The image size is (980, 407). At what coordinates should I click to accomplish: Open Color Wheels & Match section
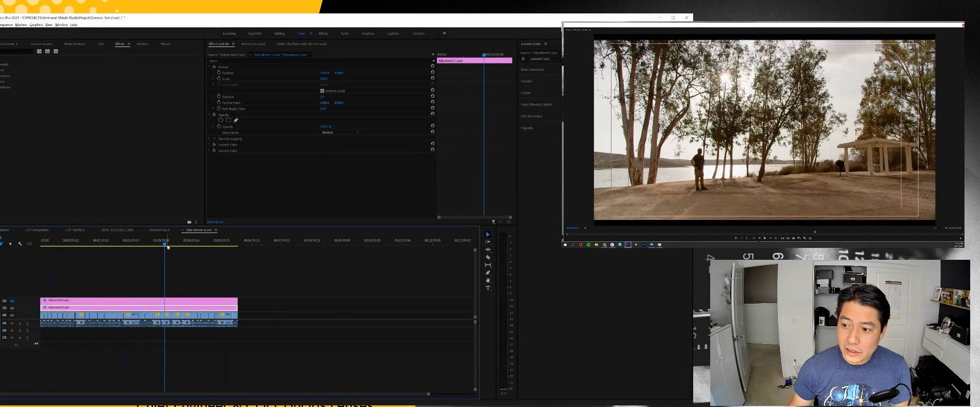537,104
